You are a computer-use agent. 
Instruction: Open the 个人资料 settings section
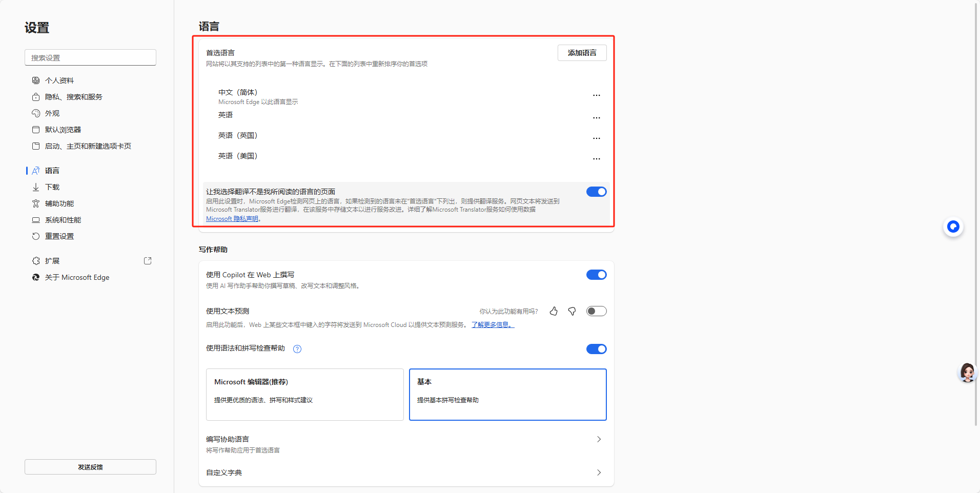(x=59, y=80)
